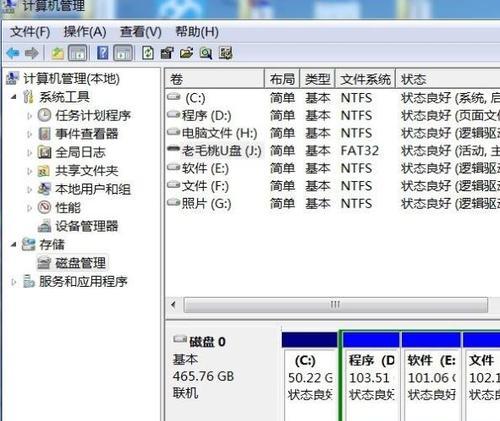Select the 老毛桃U盘 (J:) volume row
This screenshot has width=500, height=421.
tap(332, 151)
